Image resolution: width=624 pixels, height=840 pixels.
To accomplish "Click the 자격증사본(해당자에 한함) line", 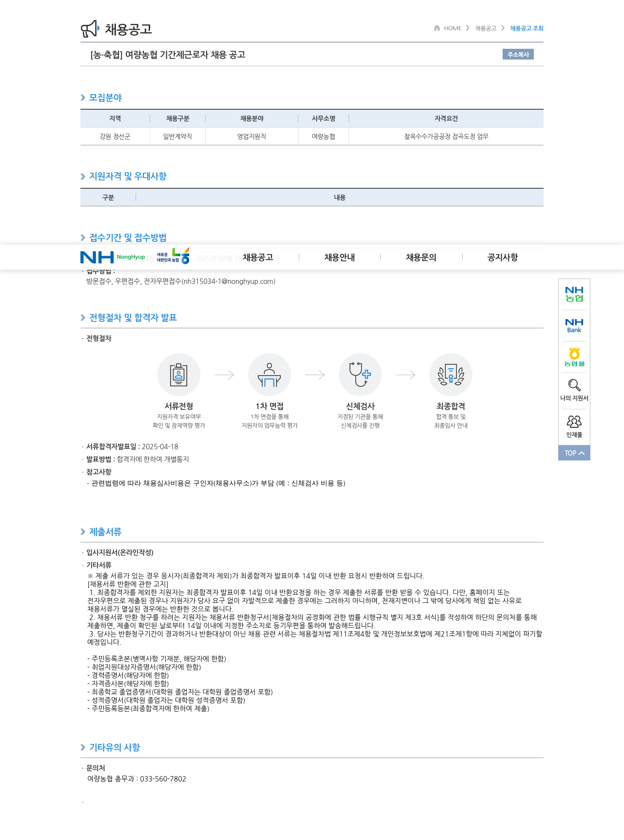I will 128,683.
